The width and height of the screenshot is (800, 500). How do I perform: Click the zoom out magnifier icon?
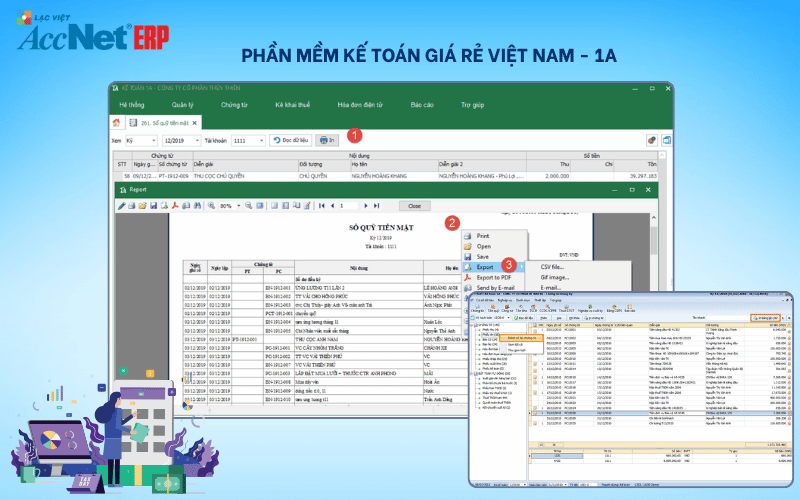coord(248,206)
